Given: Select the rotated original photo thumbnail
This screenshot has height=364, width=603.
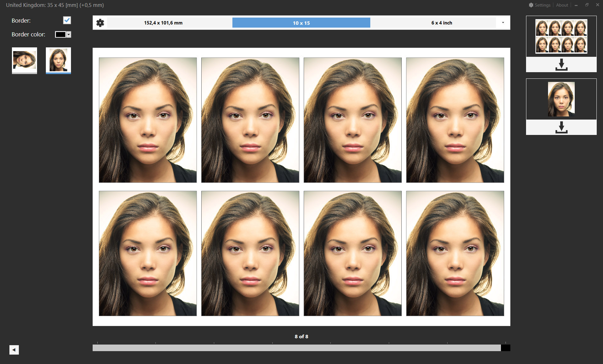Looking at the screenshot, I should click(24, 60).
